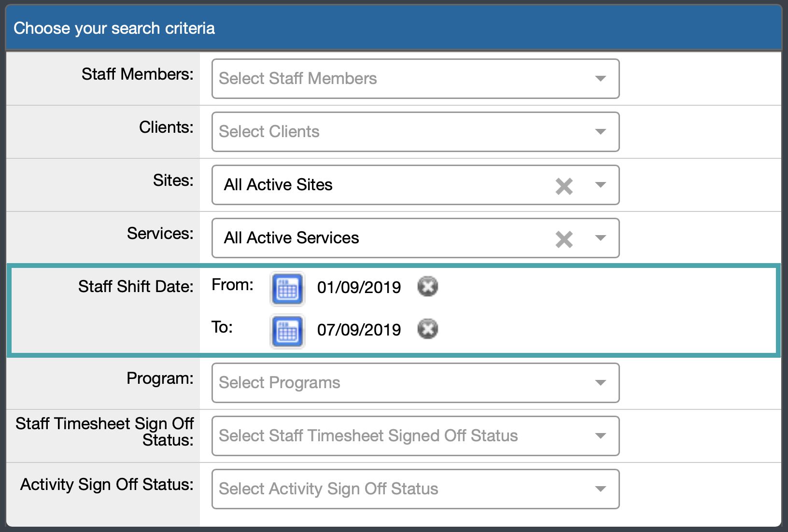Click the From date text 01/09/2019
The width and height of the screenshot is (788, 532).
point(359,287)
